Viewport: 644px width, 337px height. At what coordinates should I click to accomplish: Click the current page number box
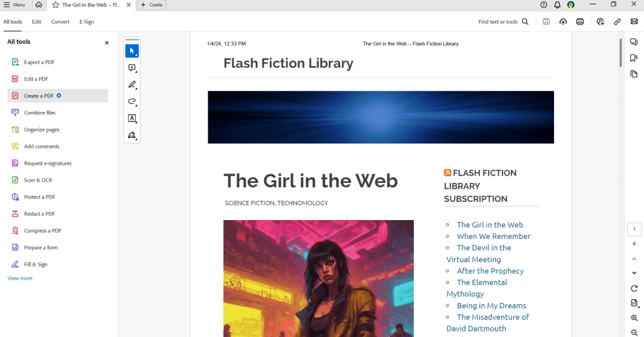[634, 229]
